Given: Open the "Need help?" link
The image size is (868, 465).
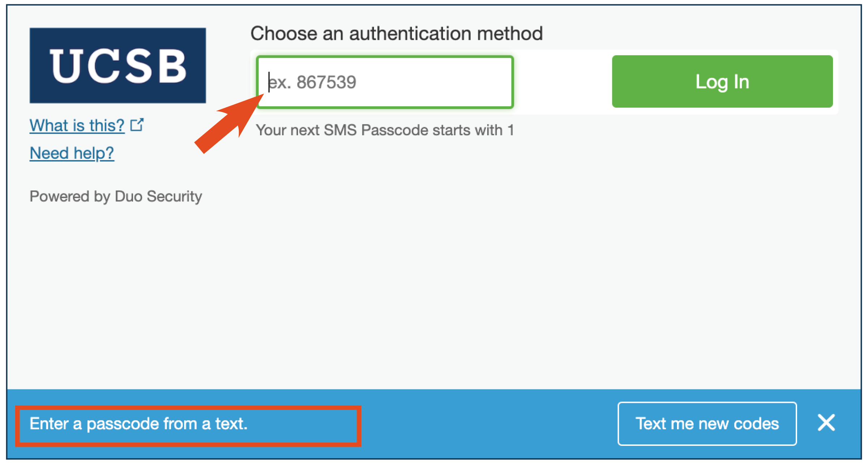Looking at the screenshot, I should tap(72, 153).
